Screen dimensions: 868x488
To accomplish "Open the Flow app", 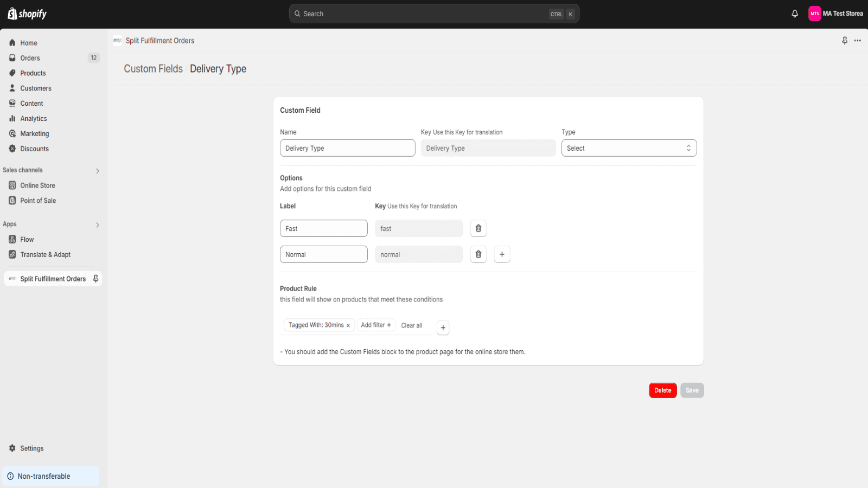I will coord(27,240).
